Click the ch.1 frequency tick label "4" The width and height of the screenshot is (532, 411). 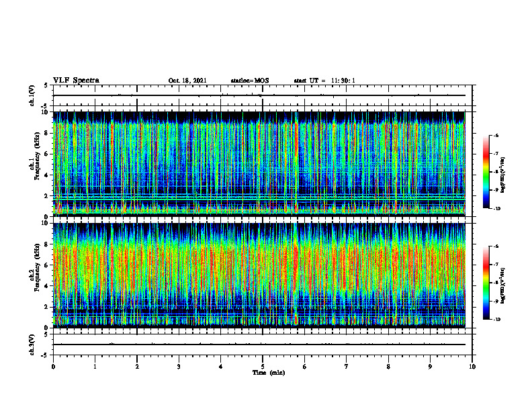pos(47,175)
